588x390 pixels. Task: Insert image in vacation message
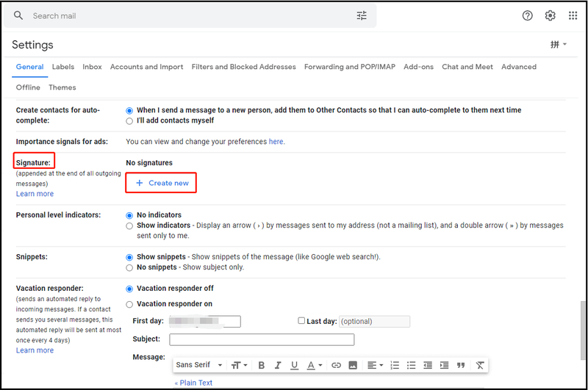click(353, 365)
